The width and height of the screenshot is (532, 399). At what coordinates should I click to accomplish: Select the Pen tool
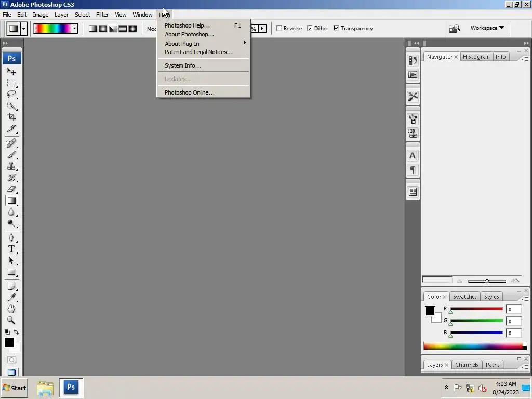pos(11,237)
